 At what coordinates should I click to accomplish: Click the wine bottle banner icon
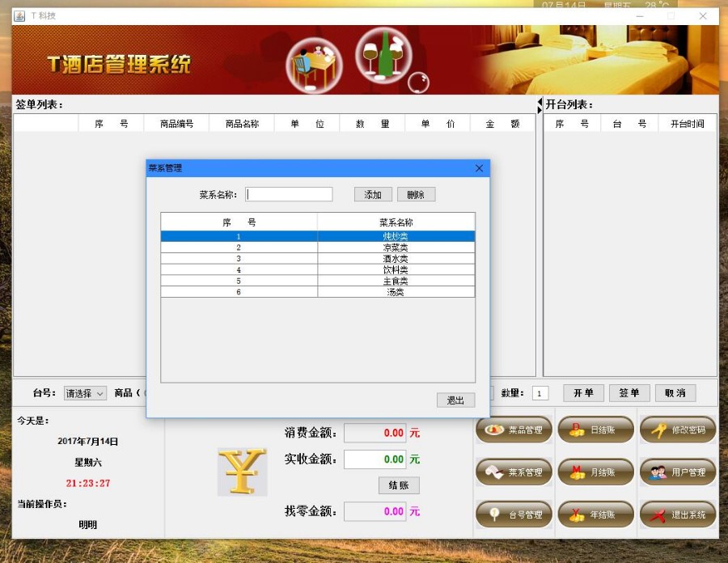click(x=383, y=55)
